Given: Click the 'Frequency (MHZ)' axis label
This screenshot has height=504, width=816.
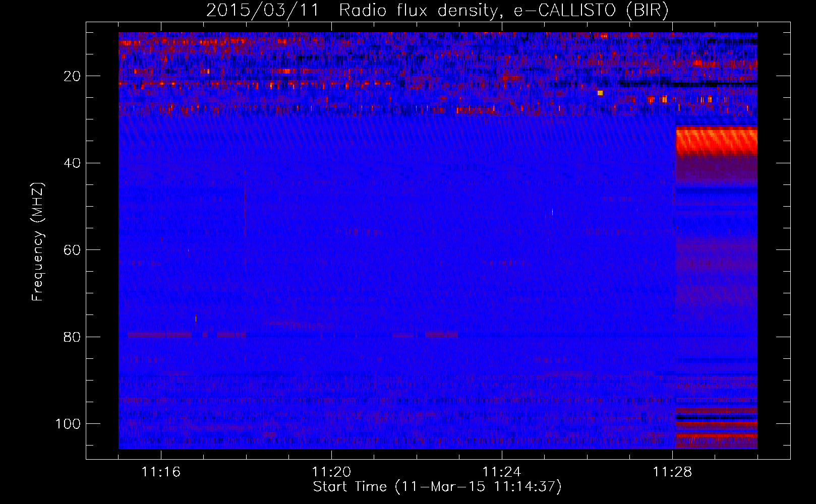Looking at the screenshot, I should coord(38,242).
